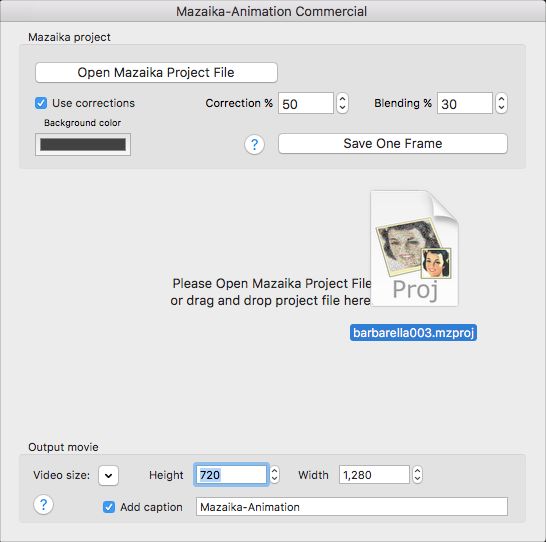Click the Save One Frame button
The width and height of the screenshot is (546, 542).
(x=393, y=143)
